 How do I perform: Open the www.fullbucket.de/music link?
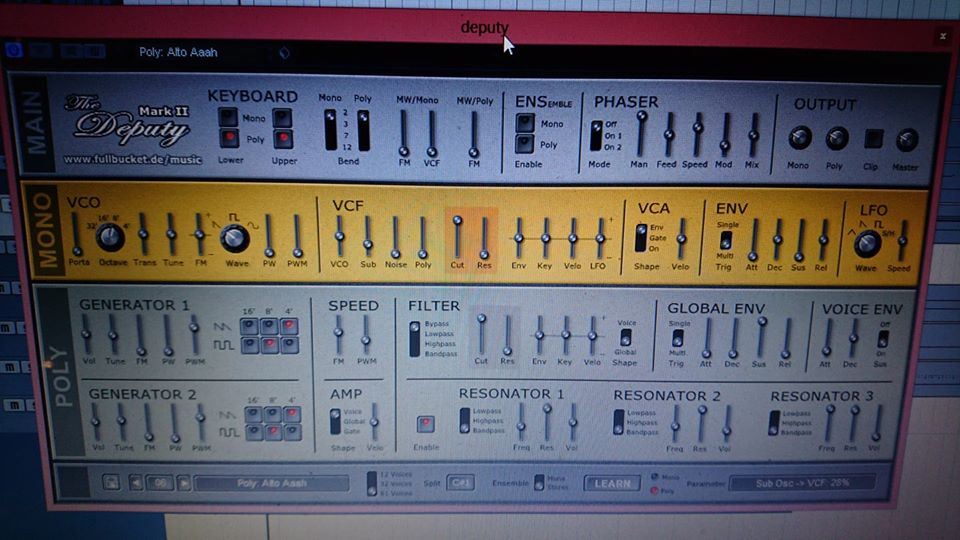[x=132, y=160]
